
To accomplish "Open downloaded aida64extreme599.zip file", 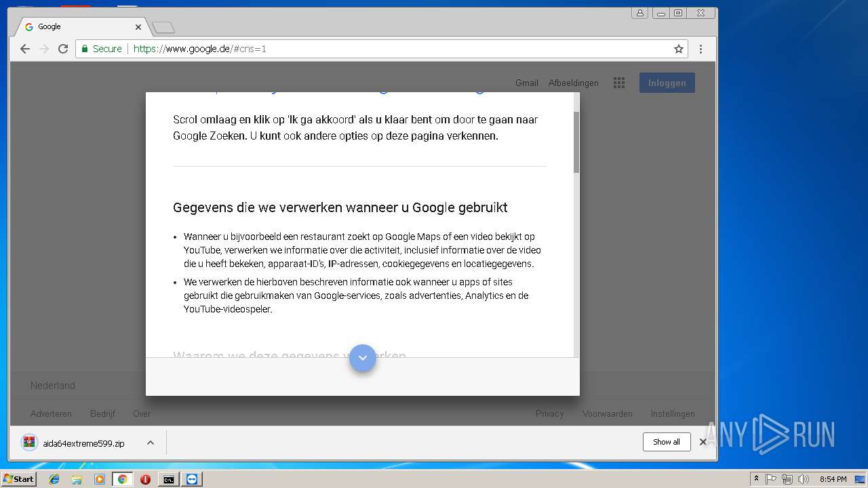I will [x=73, y=443].
